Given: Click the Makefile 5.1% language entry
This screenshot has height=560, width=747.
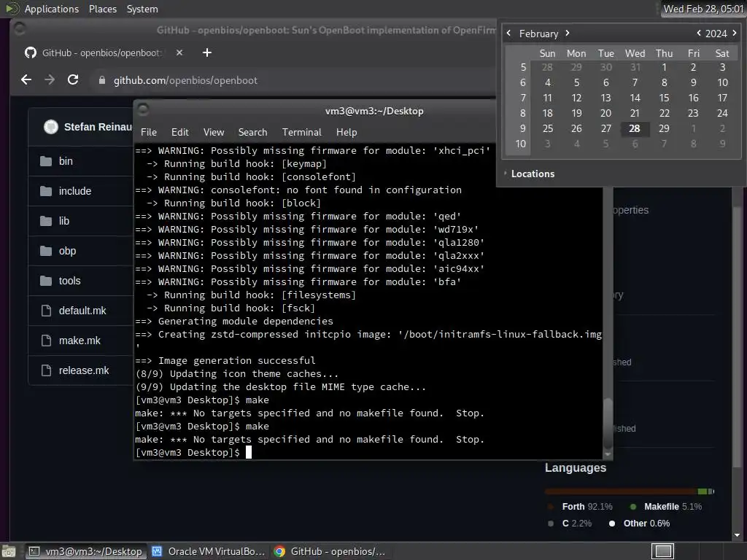Looking at the screenshot, I should point(666,507).
